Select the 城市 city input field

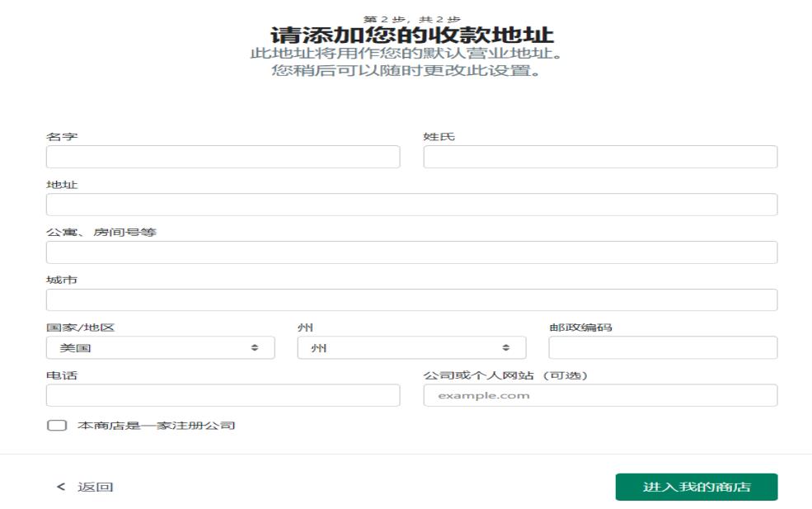pyautogui.click(x=411, y=300)
